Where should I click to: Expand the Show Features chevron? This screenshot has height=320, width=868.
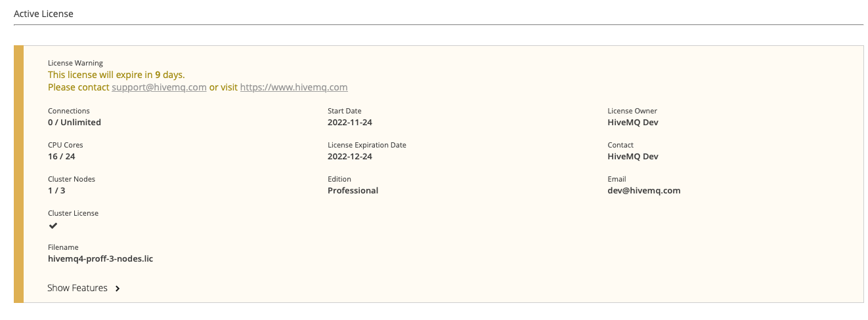[x=118, y=289]
